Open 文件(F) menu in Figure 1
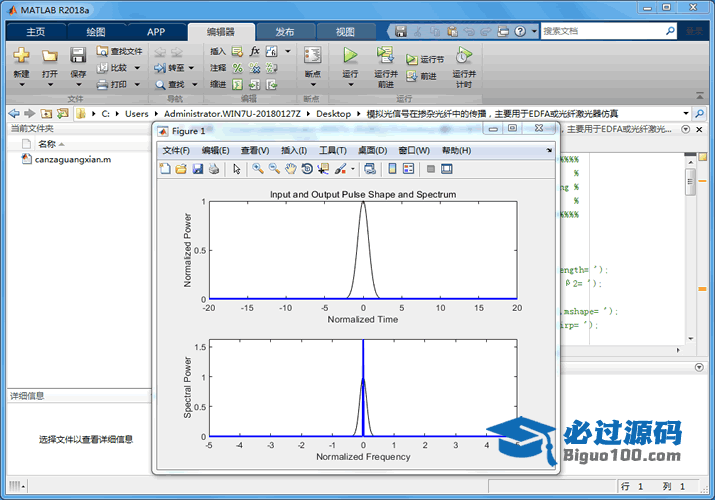715x500 pixels. (176, 150)
